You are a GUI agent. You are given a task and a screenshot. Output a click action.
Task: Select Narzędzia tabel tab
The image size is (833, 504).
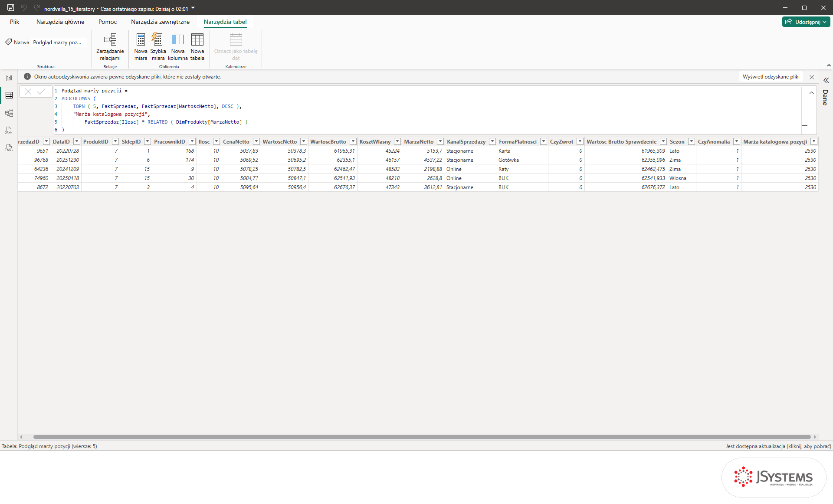(x=225, y=22)
